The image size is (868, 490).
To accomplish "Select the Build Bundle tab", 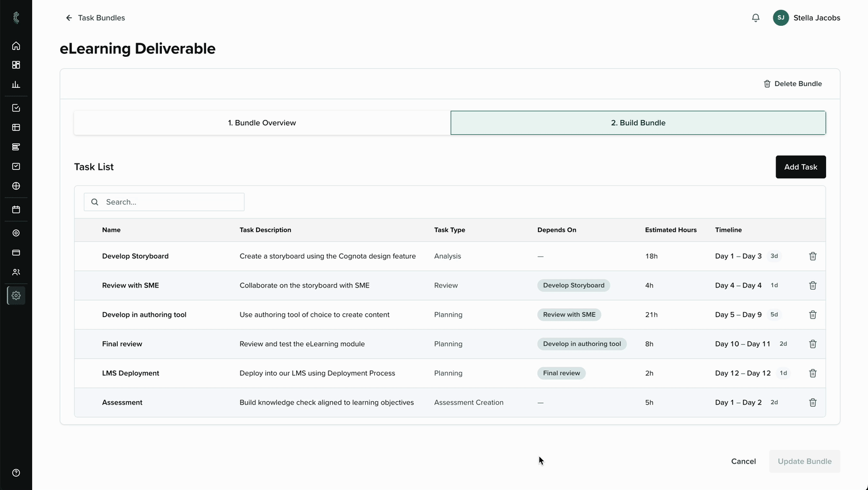I will 638,123.
